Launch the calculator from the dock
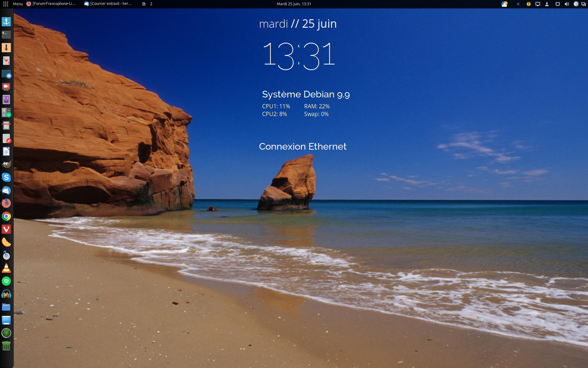This screenshot has height=368, width=588. click(x=6, y=113)
